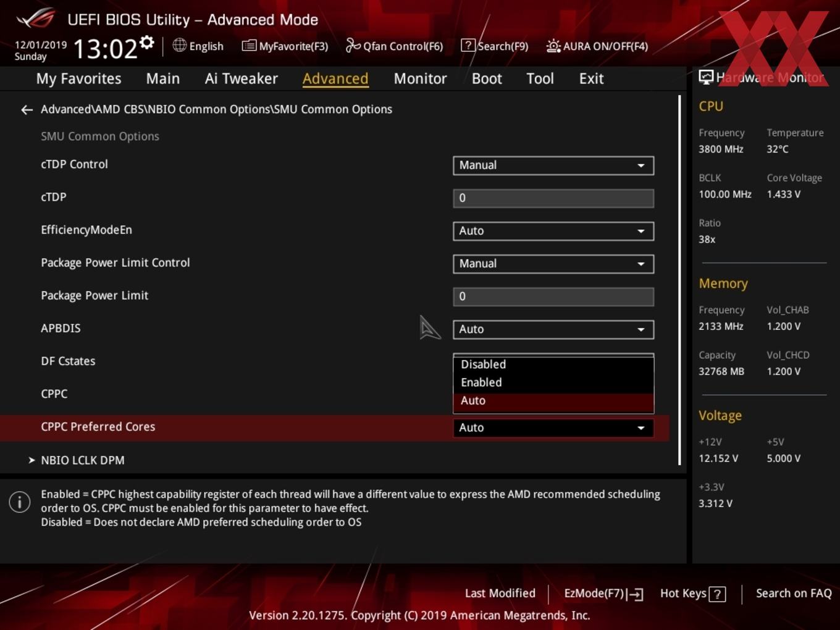Toggle AURA ON/OFF(F4)

[x=597, y=46]
